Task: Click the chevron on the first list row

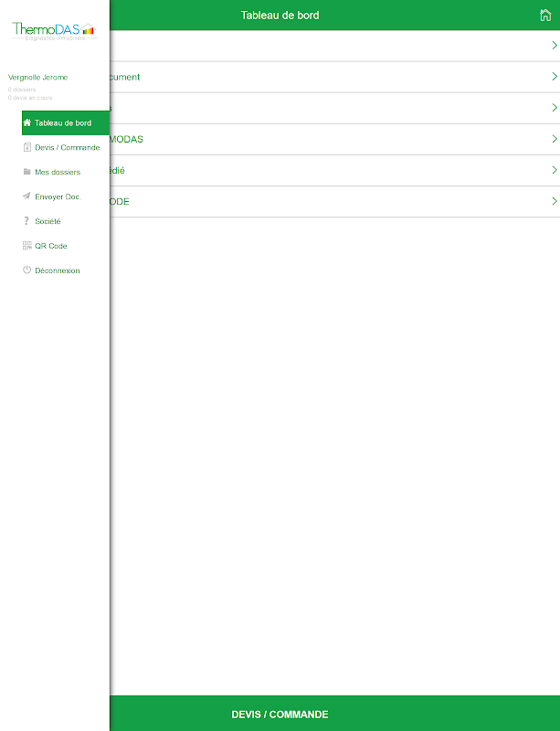Action: tap(555, 45)
